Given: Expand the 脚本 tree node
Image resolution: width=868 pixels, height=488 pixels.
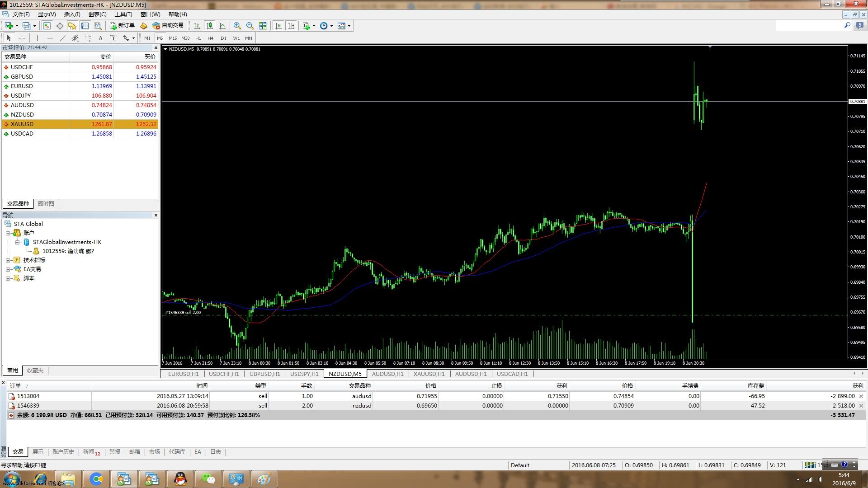Looking at the screenshot, I should [8, 278].
